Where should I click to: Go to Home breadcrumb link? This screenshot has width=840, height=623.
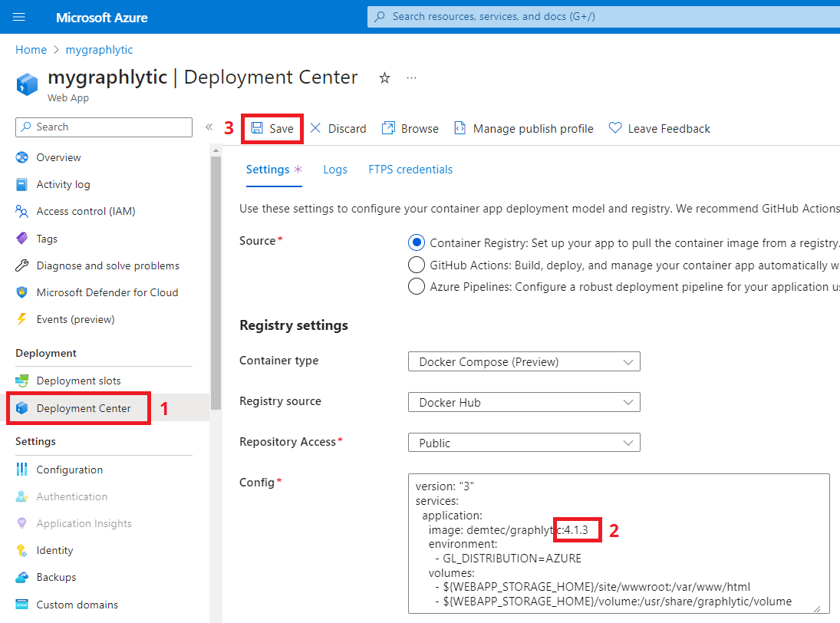[31, 50]
